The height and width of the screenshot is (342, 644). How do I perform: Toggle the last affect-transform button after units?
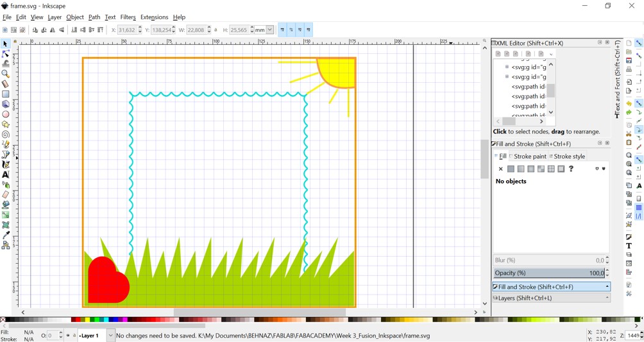pos(309,30)
